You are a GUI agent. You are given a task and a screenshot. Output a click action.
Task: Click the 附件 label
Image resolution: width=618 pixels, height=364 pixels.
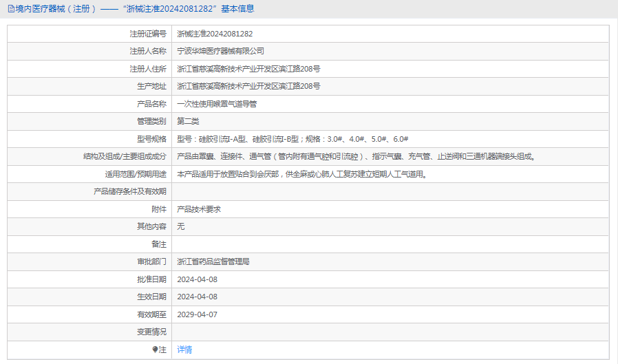[x=159, y=209]
